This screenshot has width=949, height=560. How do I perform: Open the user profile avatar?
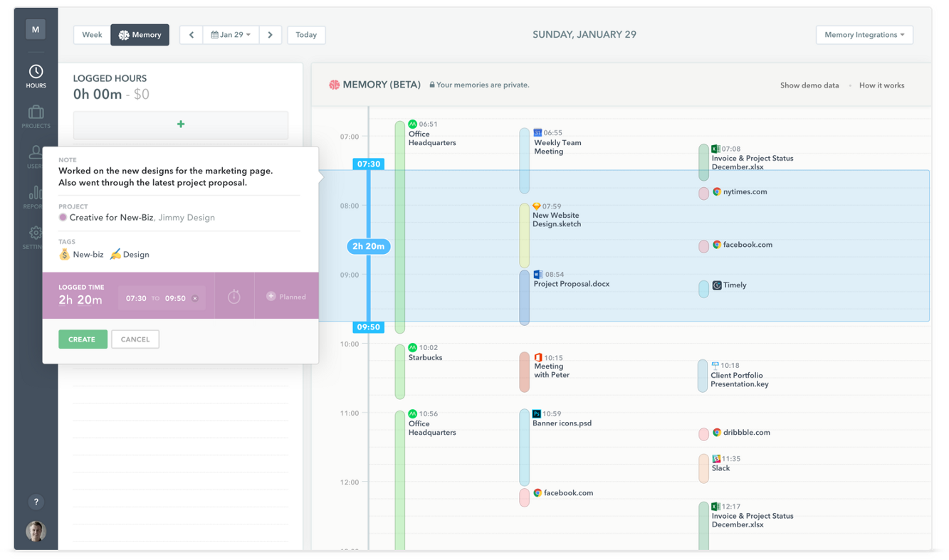click(36, 531)
